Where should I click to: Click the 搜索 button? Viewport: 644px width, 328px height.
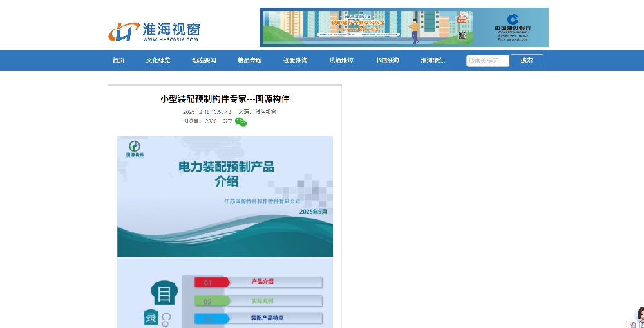tap(527, 60)
